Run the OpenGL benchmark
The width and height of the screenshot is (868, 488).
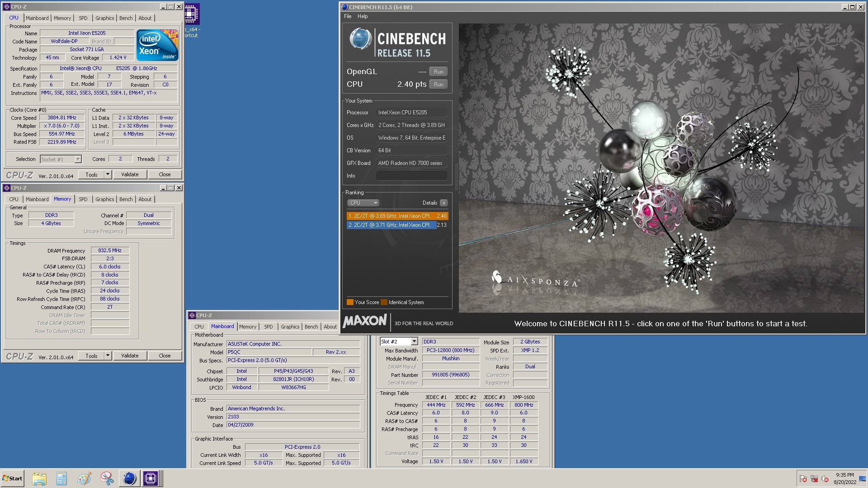[x=439, y=72]
